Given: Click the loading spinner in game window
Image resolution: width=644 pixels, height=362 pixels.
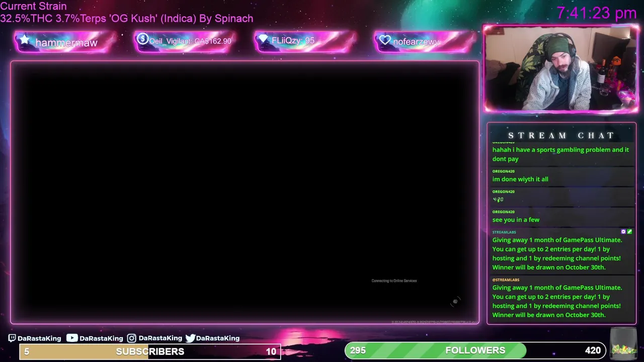Looking at the screenshot, I should 455,302.
